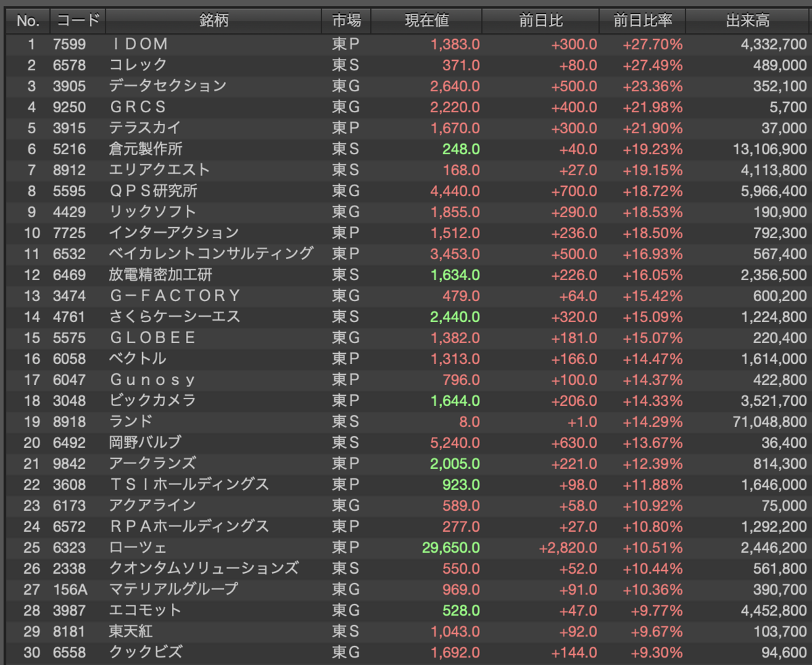Image resolution: width=812 pixels, height=665 pixels.
Task: Sort by the 現在値 column header
Action: [427, 21]
